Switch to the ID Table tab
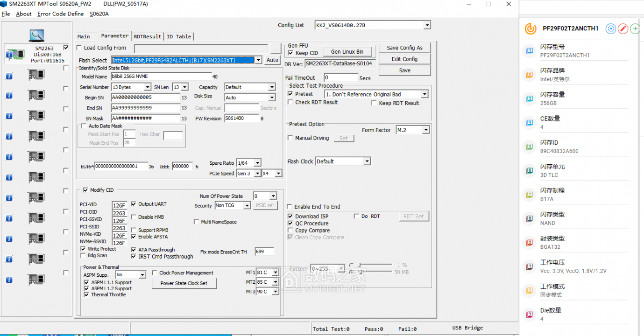 [x=179, y=36]
